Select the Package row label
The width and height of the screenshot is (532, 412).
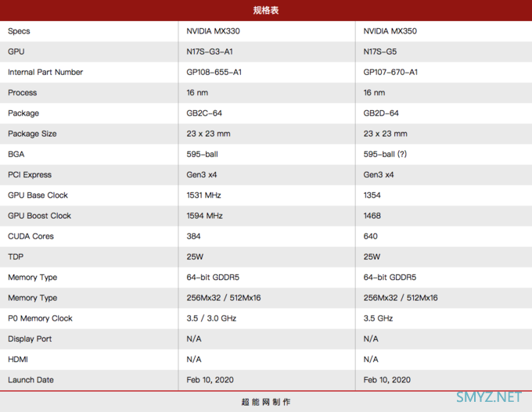23,113
